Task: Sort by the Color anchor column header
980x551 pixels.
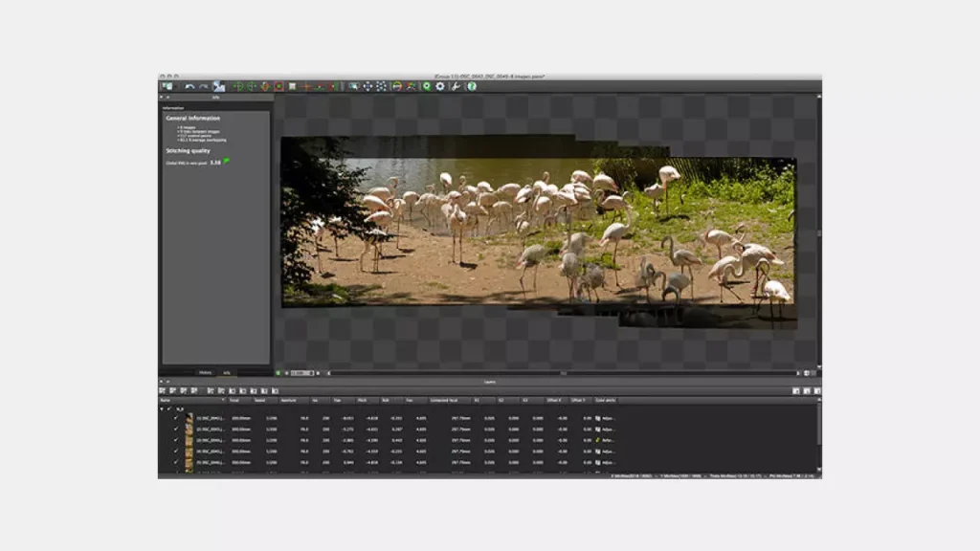Action: pyautogui.click(x=605, y=400)
